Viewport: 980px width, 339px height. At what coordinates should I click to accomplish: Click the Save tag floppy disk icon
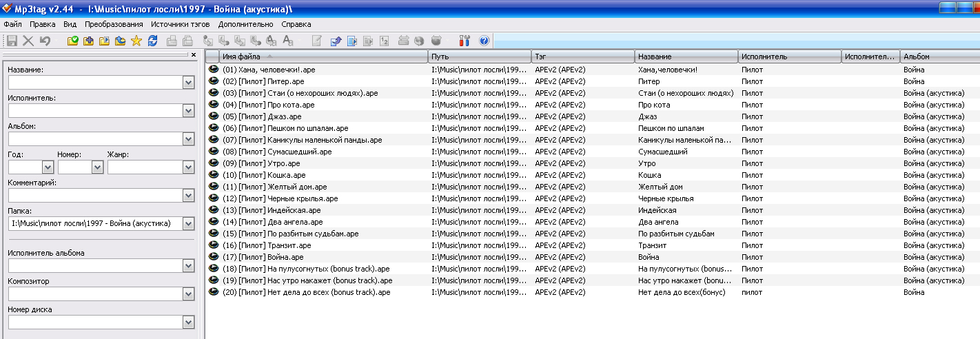pos(12,41)
